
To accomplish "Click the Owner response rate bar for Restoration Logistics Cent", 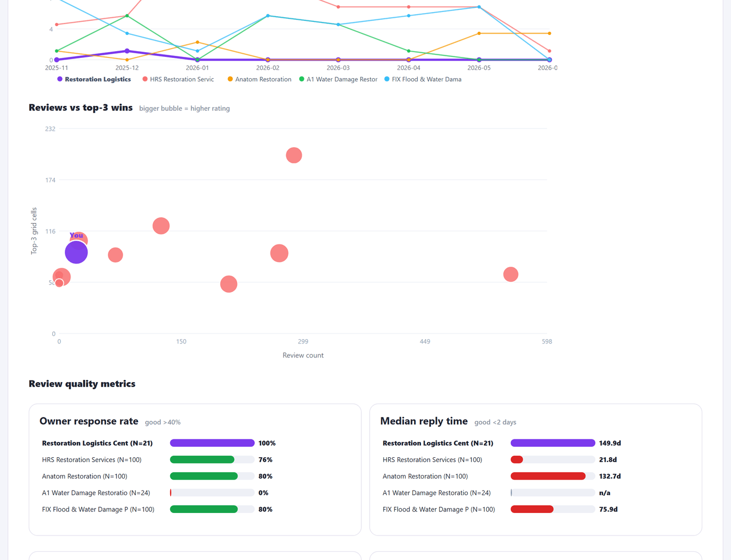I will (x=212, y=443).
